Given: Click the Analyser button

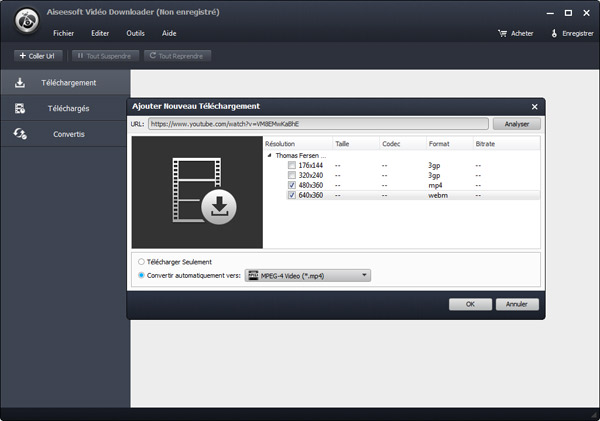Looking at the screenshot, I should click(x=517, y=124).
